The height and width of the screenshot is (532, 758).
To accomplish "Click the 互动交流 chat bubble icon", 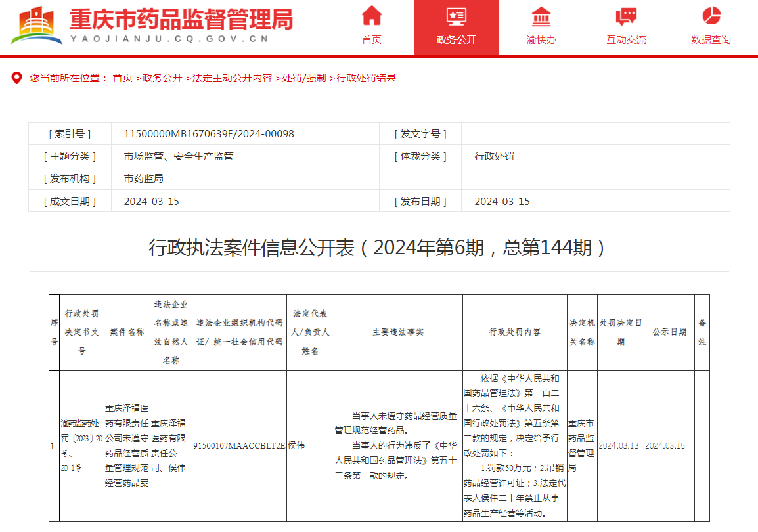I will (626, 16).
